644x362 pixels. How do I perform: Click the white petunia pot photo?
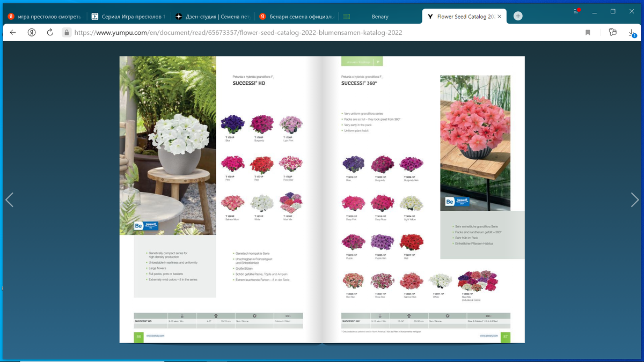pyautogui.click(x=167, y=145)
